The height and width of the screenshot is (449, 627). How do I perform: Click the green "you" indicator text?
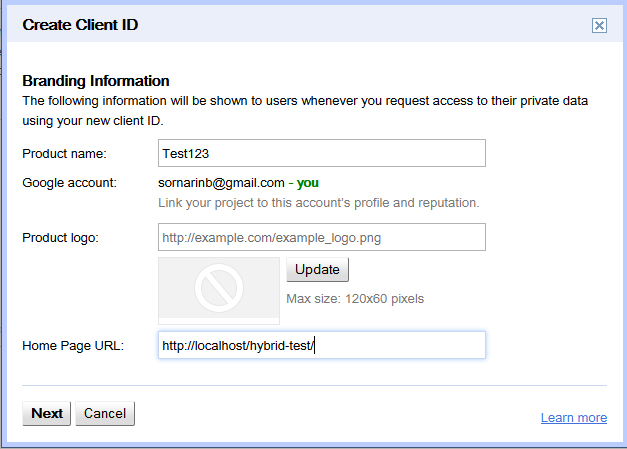[308, 183]
